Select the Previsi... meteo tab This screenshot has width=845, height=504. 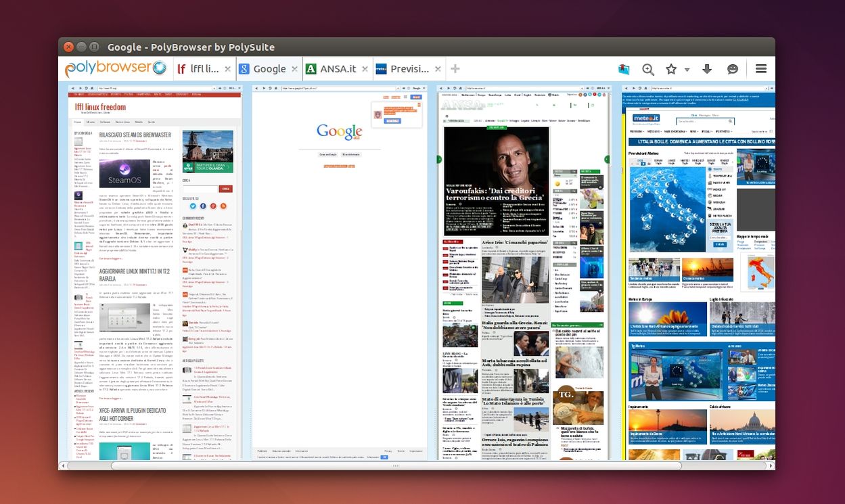click(411, 68)
